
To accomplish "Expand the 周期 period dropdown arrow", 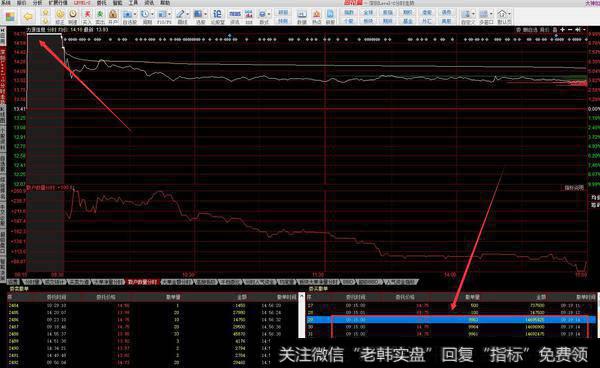I will [152, 14].
